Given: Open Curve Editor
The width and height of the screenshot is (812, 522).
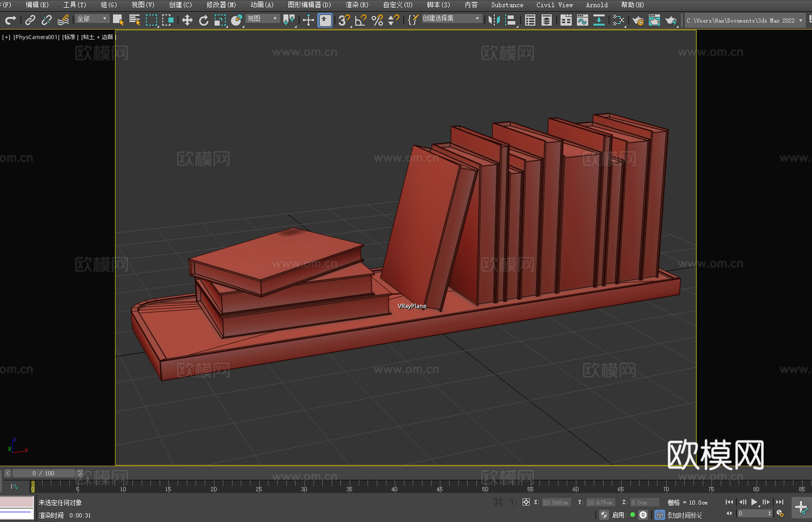Looking at the screenshot, I should point(583,20).
